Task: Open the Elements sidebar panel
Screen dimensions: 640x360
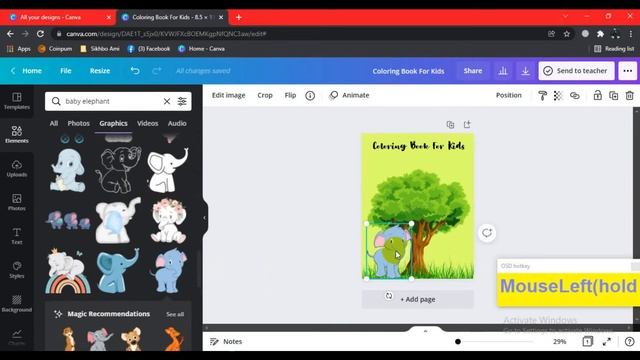Action: [17, 134]
